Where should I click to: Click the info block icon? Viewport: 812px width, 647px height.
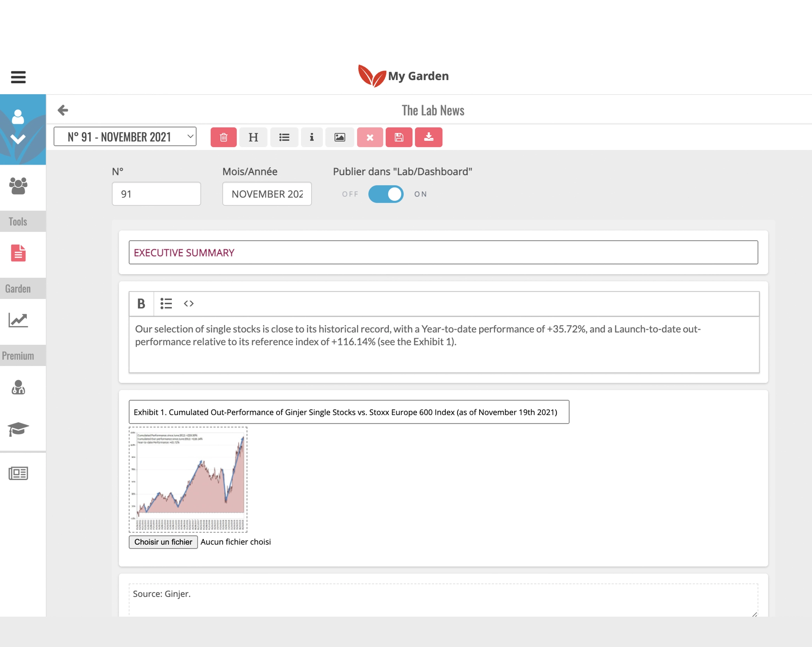click(x=311, y=137)
